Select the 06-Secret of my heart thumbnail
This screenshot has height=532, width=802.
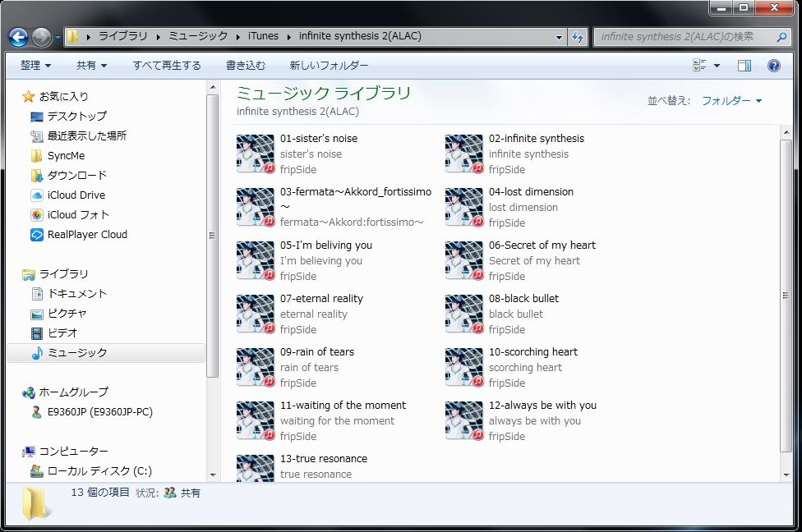[x=464, y=260]
